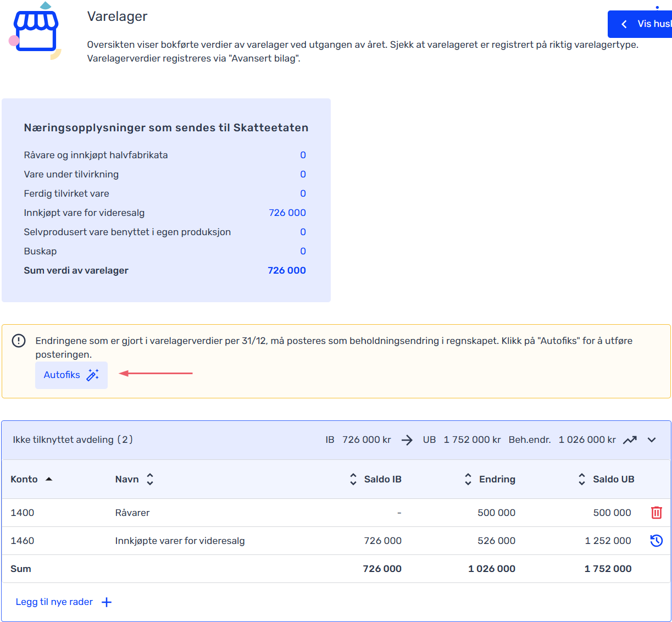Click the Sum label in the table footer

[x=21, y=569]
